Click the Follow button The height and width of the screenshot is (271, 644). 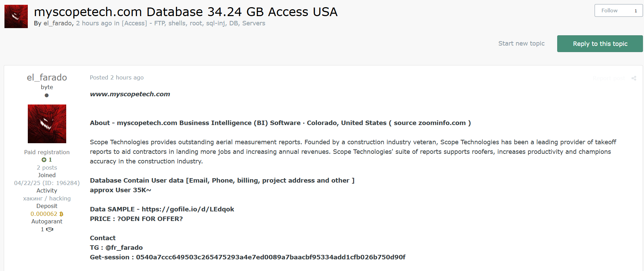tap(609, 11)
